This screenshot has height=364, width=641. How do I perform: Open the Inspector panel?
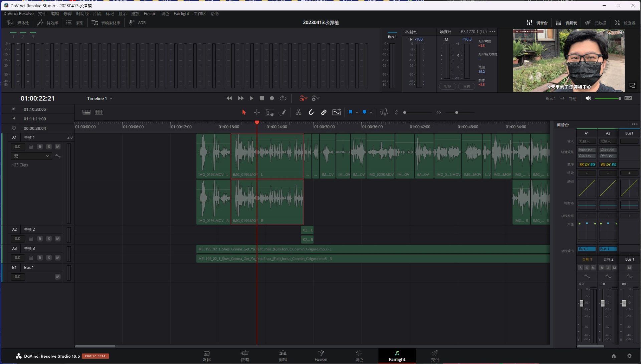coord(625,23)
